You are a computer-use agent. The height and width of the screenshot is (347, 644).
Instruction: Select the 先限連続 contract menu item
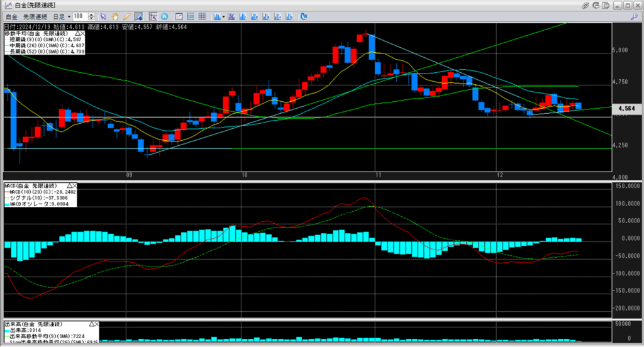coord(36,16)
